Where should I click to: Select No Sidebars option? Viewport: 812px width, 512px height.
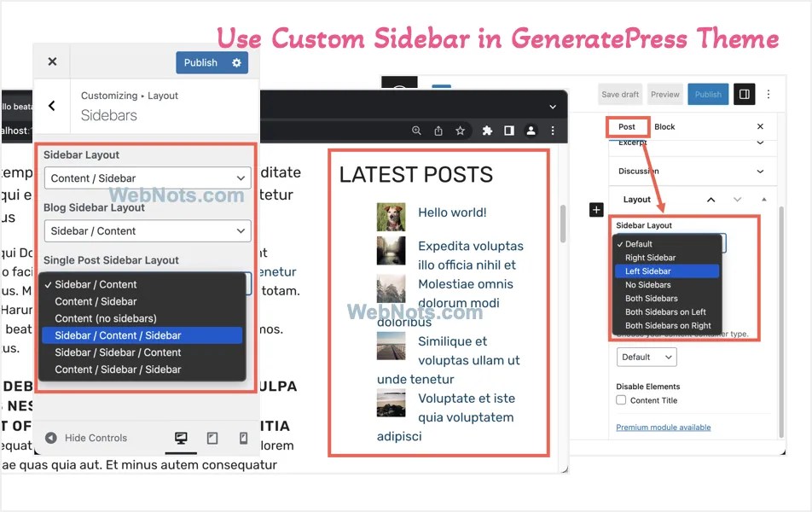click(x=667, y=284)
